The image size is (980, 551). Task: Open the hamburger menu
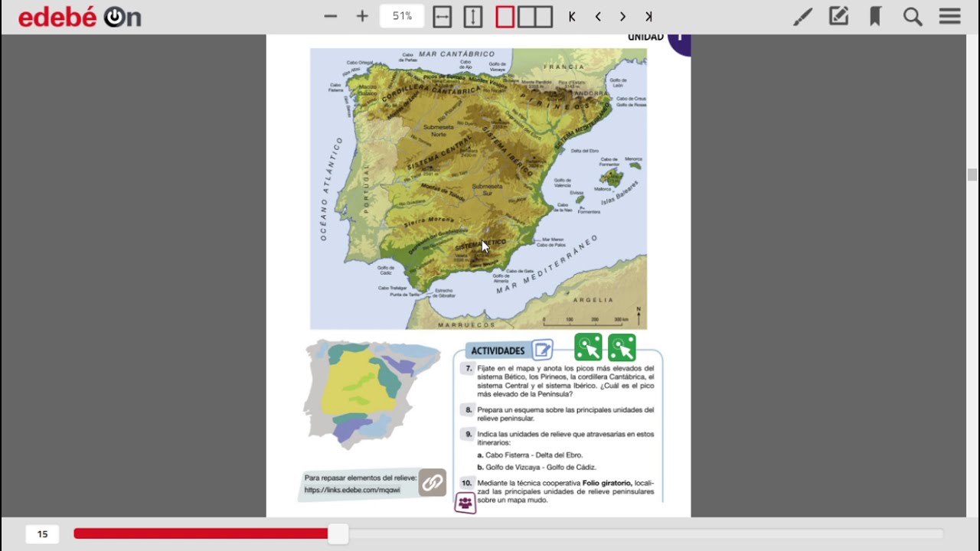(x=949, y=15)
